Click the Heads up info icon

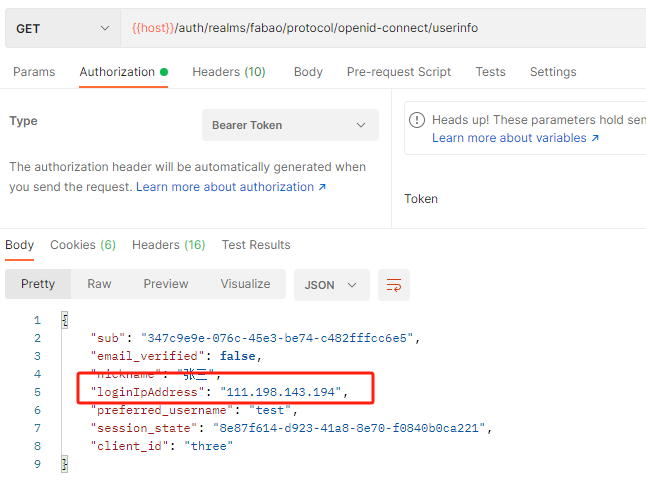click(419, 120)
